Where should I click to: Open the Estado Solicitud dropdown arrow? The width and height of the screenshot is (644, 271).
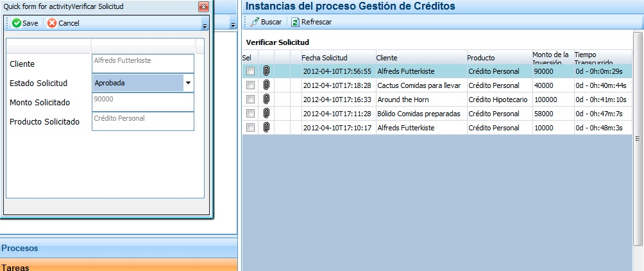click(188, 83)
